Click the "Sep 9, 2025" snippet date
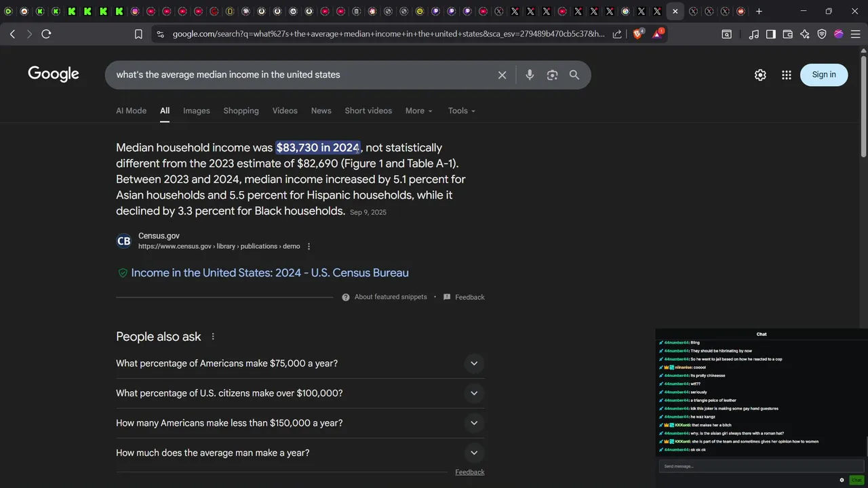The width and height of the screenshot is (868, 488). tap(368, 213)
